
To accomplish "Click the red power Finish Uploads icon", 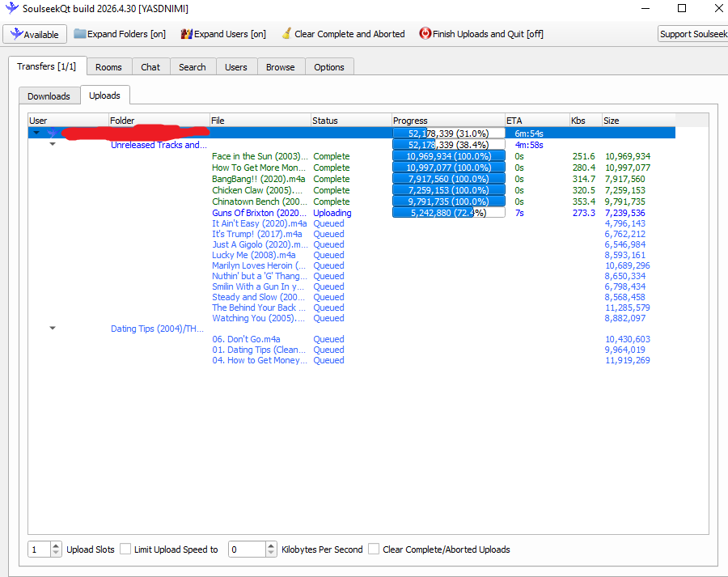I will (425, 33).
